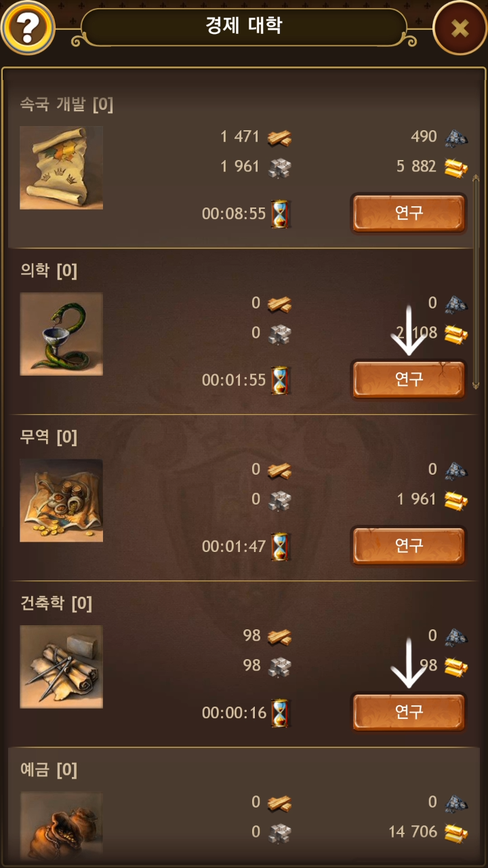This screenshot has height=868, width=488.
Task: Click the 속국 개발 scroll map thumbnail
Action: point(62,167)
